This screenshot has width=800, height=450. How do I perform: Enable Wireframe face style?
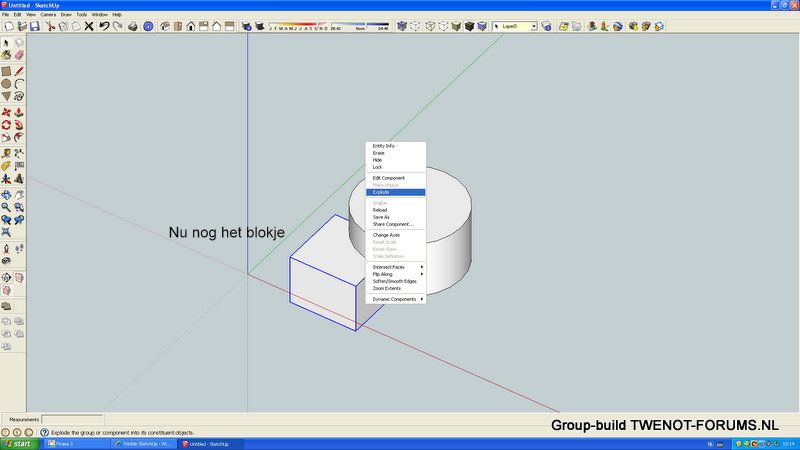[x=430, y=26]
